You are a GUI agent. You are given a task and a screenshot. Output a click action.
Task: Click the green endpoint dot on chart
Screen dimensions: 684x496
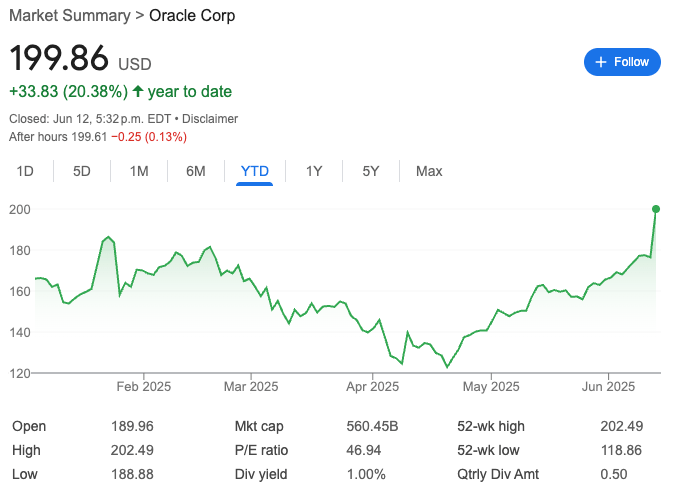(656, 209)
